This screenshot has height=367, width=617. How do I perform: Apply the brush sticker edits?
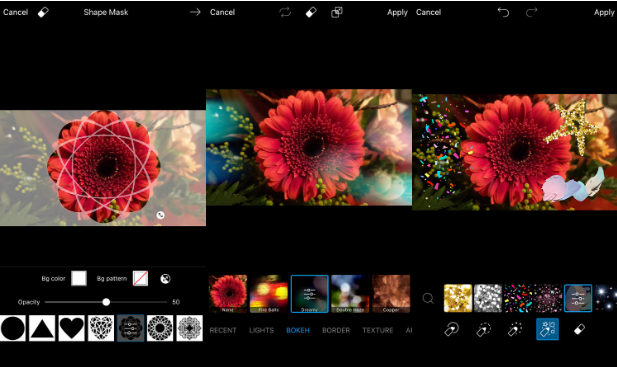604,12
